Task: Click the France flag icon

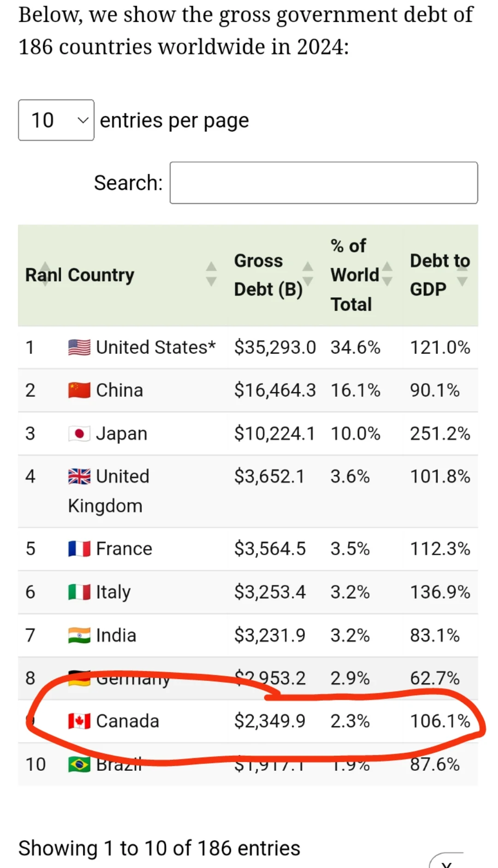Action: click(x=79, y=549)
